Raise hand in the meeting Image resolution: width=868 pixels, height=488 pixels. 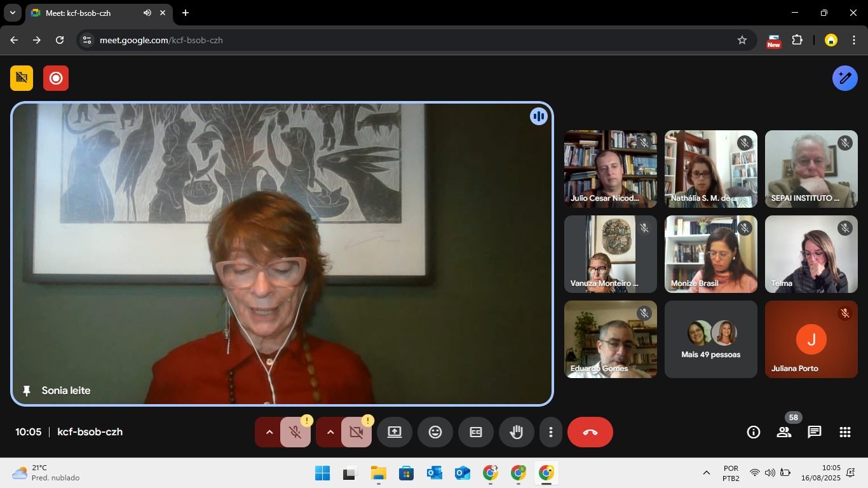516,432
